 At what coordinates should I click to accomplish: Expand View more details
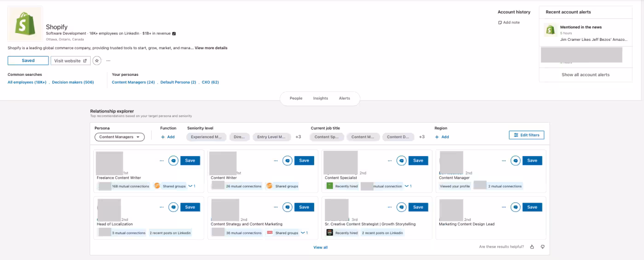(x=211, y=48)
